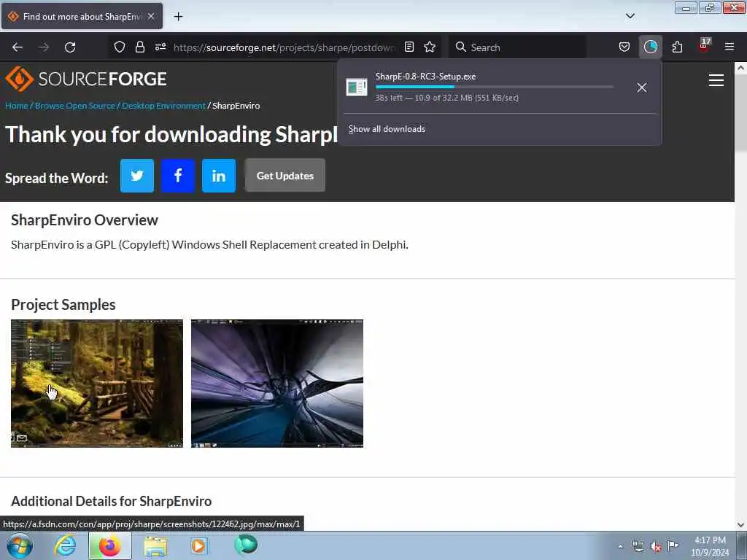
Task: Click the Project Samples heading
Action: tap(63, 304)
